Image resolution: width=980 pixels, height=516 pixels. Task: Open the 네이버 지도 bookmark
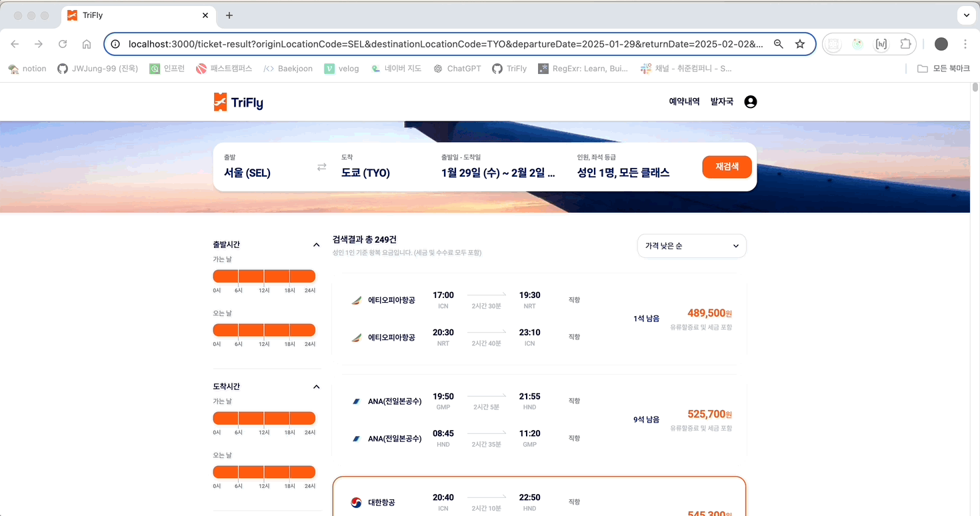point(396,69)
